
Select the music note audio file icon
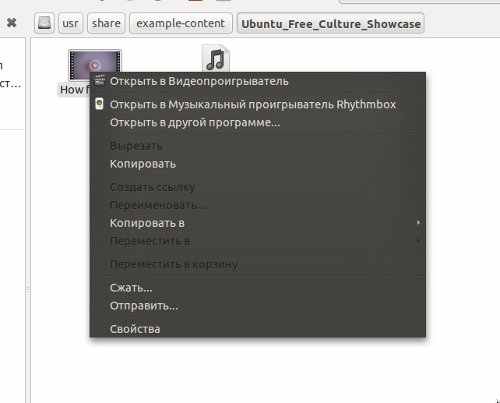tap(216, 59)
